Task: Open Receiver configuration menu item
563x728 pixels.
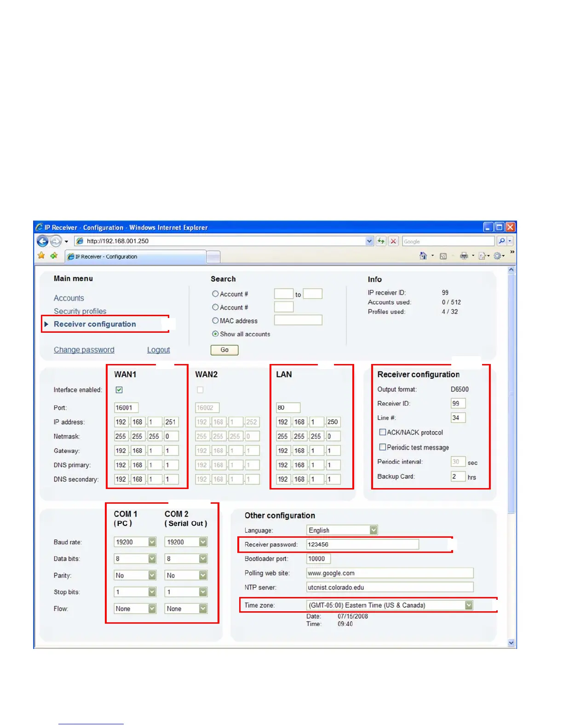Action: [x=95, y=324]
